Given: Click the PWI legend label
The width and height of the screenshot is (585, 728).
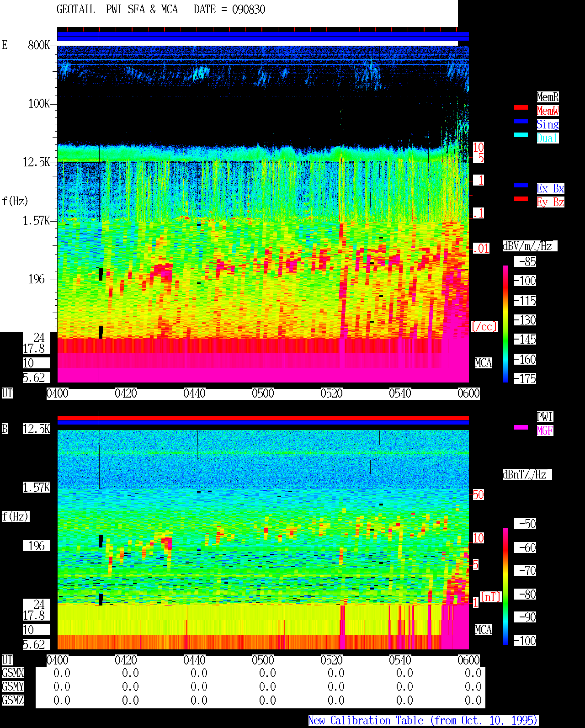Looking at the screenshot, I should tap(545, 417).
